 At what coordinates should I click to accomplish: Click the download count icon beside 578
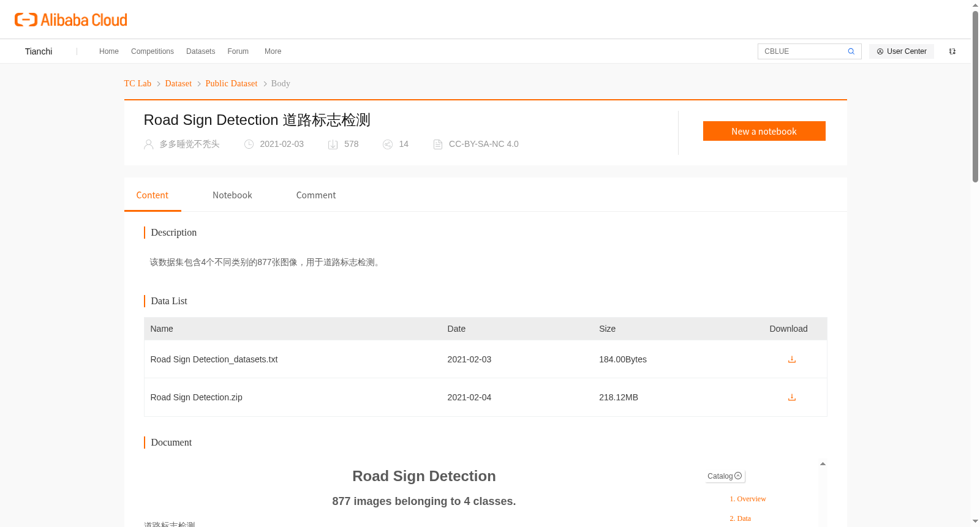tap(333, 144)
